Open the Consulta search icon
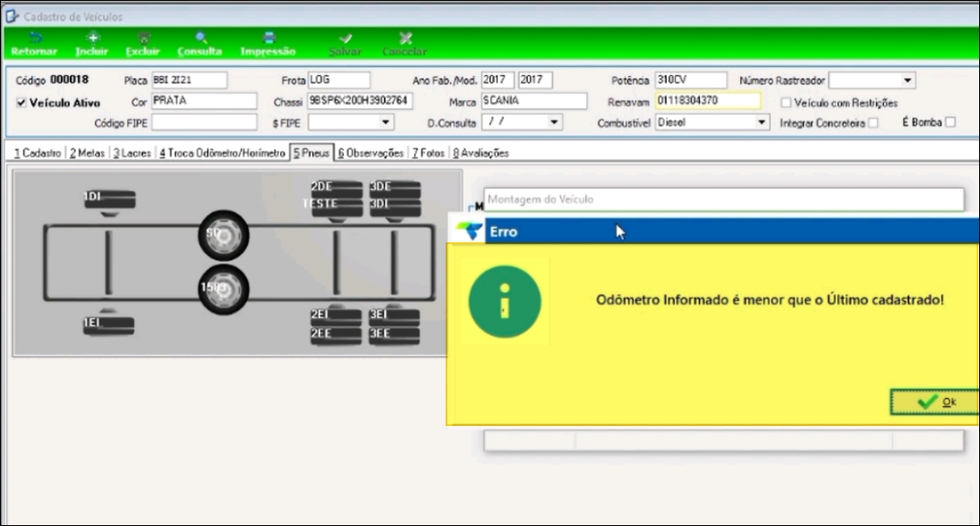This screenshot has width=980, height=526. 200,38
